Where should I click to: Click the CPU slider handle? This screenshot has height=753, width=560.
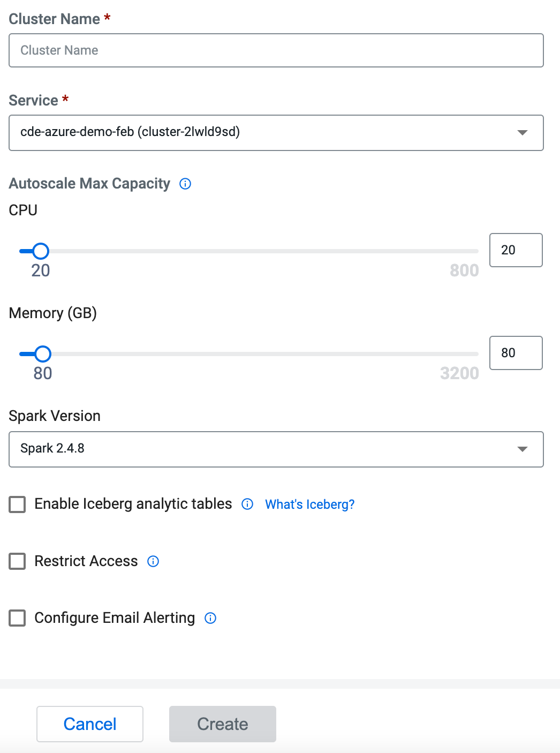(41, 251)
